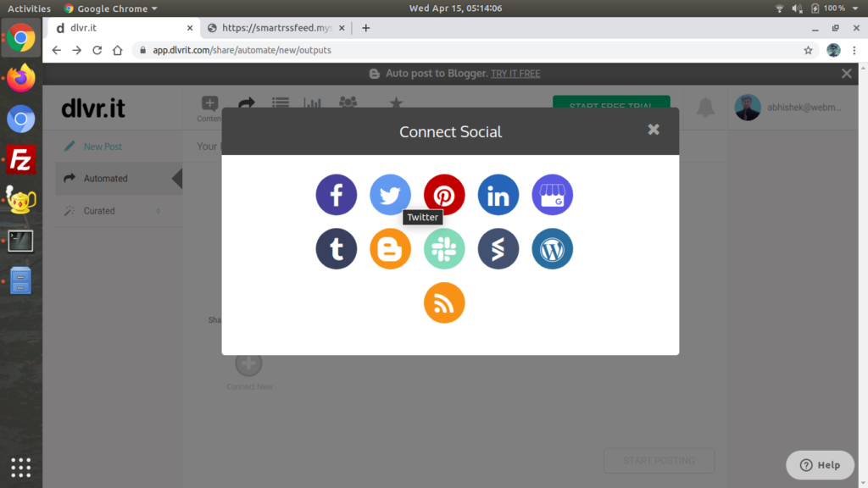Open a new browser tab
The height and width of the screenshot is (488, 868).
[366, 28]
